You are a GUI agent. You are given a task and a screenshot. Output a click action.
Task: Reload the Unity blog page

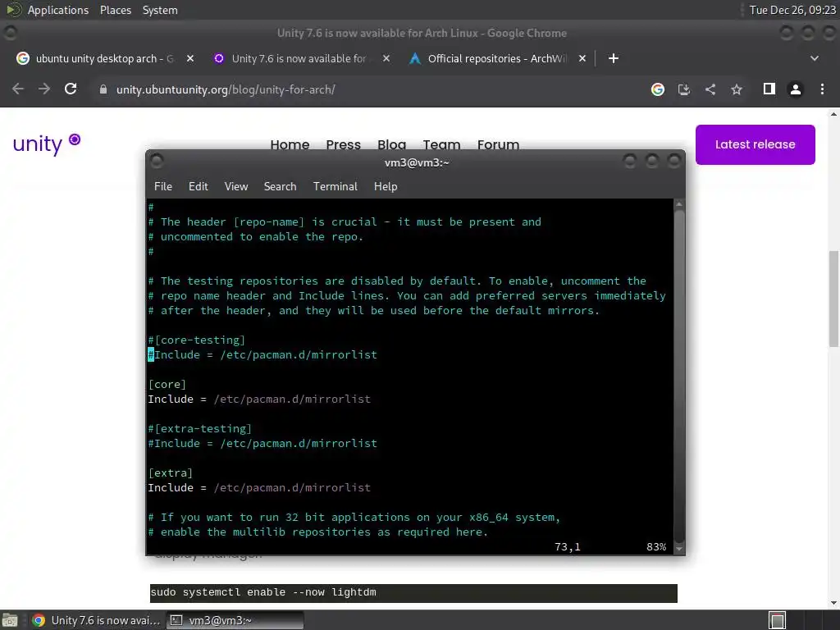point(71,89)
